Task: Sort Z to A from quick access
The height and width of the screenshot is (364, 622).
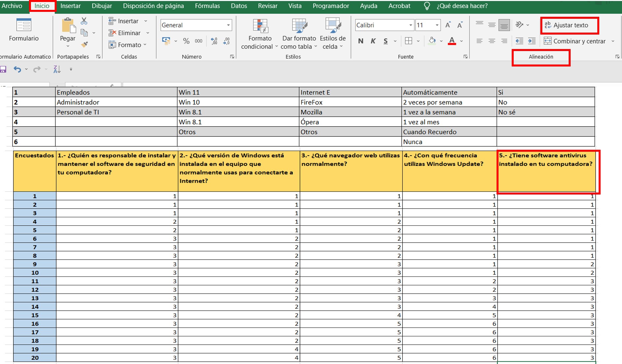Action: [57, 69]
